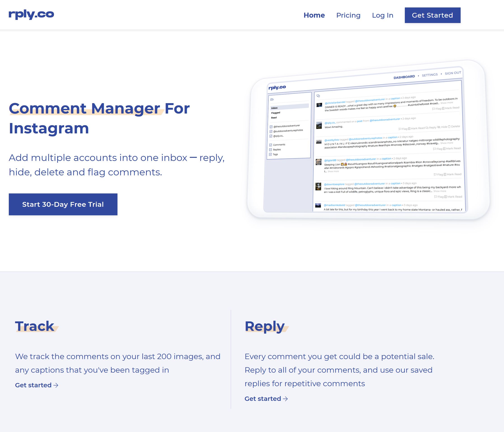Go to Log In in the top navigation
504x432 pixels.
click(x=382, y=15)
